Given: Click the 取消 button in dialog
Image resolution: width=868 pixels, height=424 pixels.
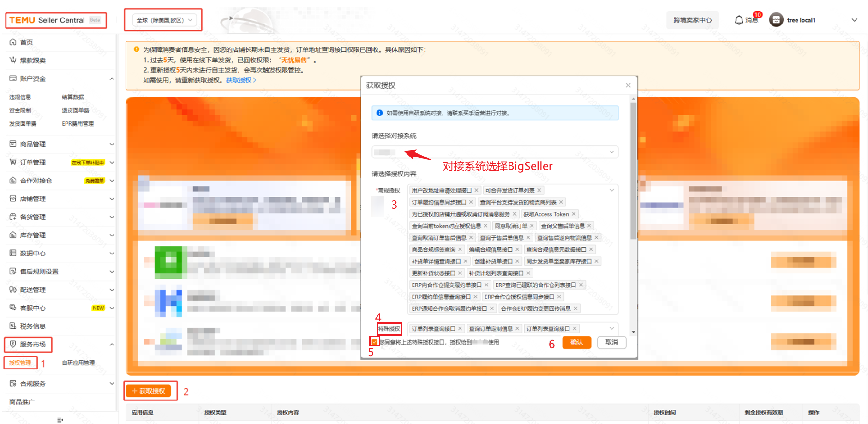Looking at the screenshot, I should coord(612,342).
